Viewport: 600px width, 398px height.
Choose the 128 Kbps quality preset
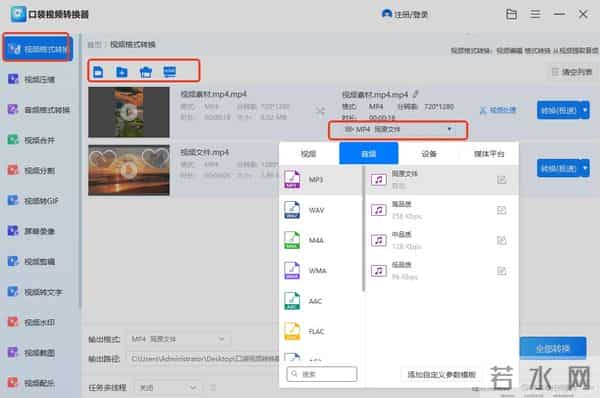click(442, 240)
